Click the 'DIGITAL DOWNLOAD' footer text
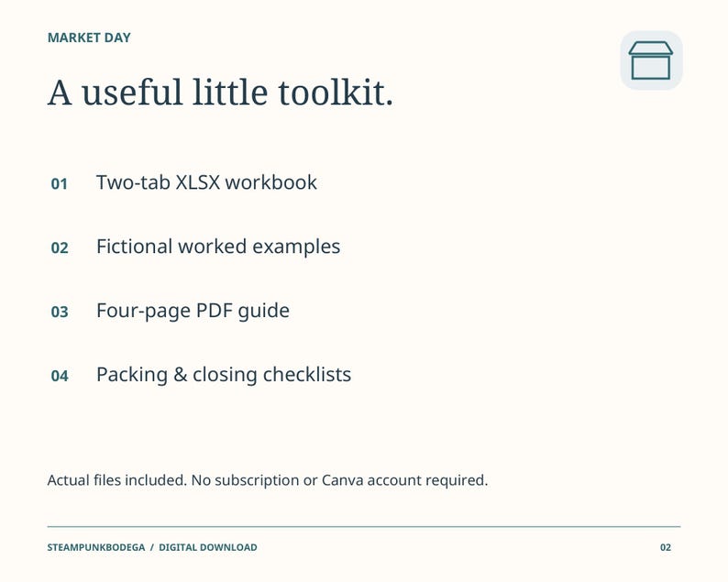This screenshot has width=728, height=582. click(x=208, y=547)
